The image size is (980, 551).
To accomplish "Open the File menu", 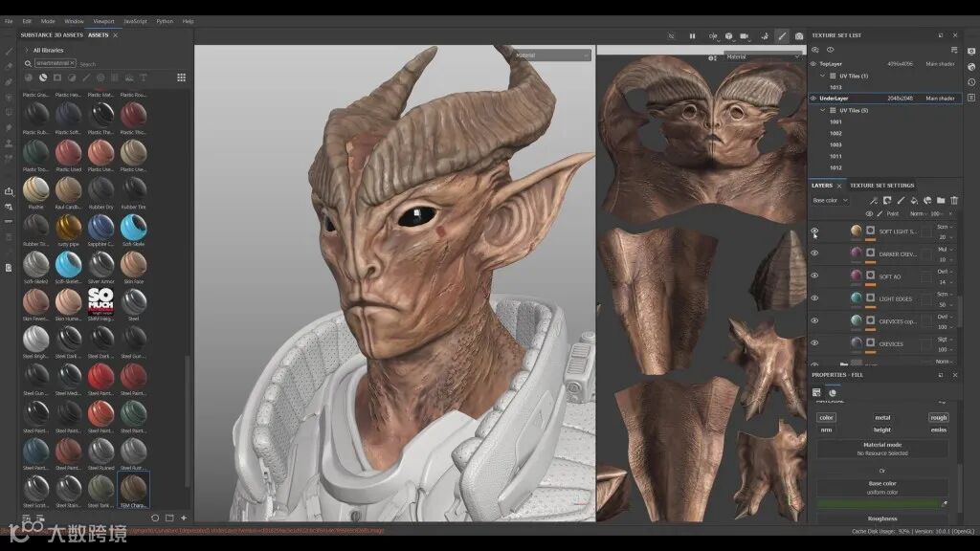I will click(8, 21).
